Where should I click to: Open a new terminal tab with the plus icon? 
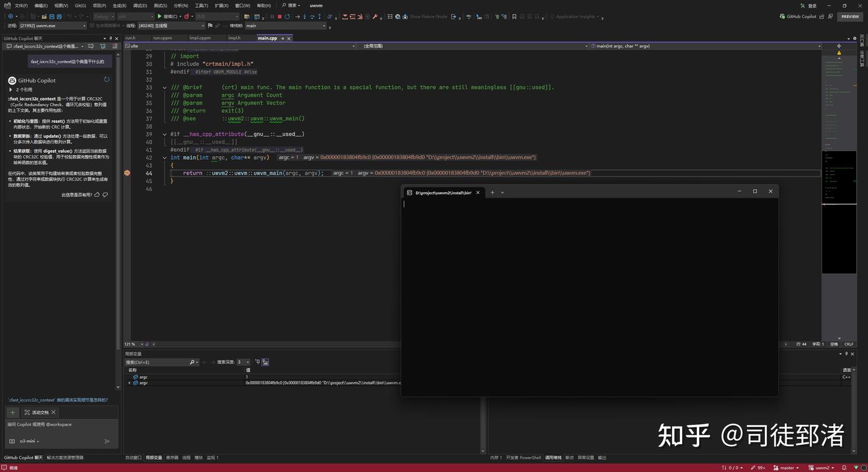coord(492,192)
